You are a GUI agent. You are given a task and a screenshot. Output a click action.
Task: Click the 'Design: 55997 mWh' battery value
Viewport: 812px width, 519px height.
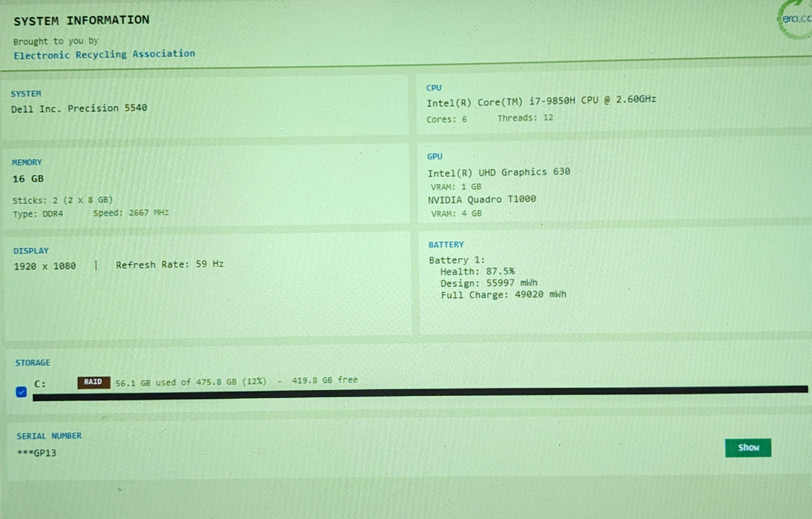(x=489, y=283)
